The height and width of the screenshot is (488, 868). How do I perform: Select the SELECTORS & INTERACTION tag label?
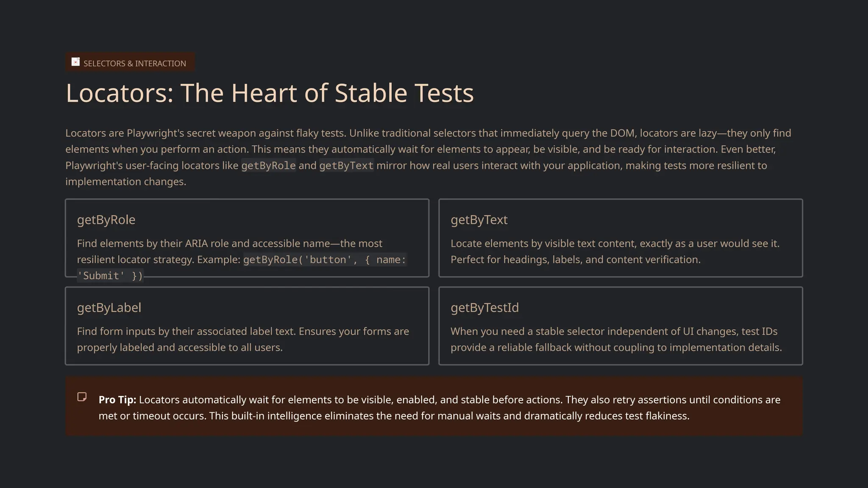coord(134,64)
